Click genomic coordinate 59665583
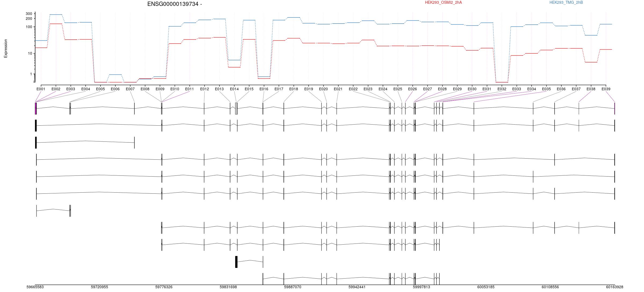This screenshot has width=644, height=292. [35, 287]
